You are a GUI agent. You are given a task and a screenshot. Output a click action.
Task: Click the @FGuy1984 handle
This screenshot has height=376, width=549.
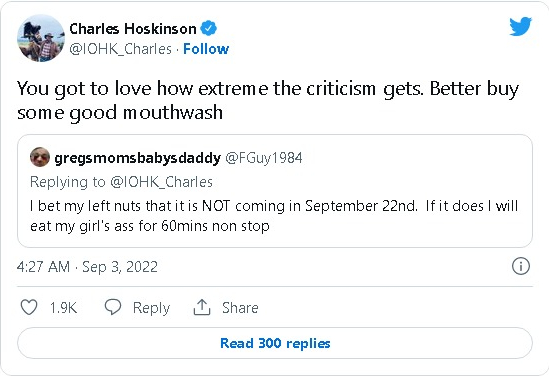[x=264, y=158]
